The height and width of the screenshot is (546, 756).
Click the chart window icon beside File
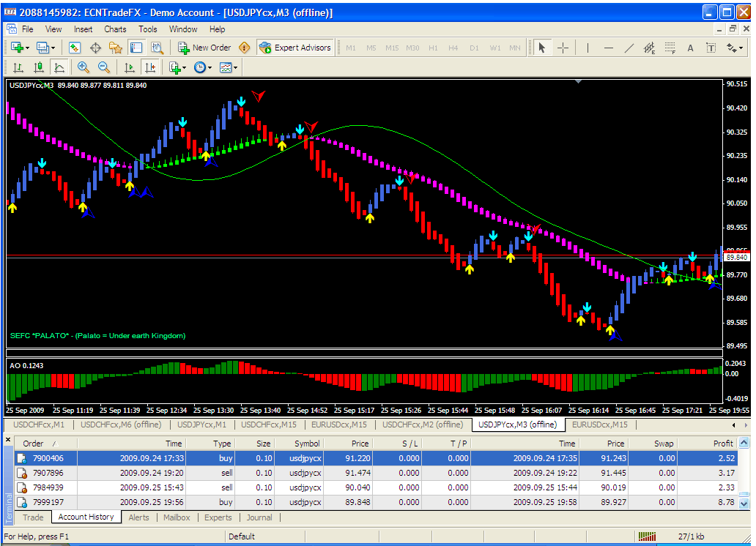[12, 29]
